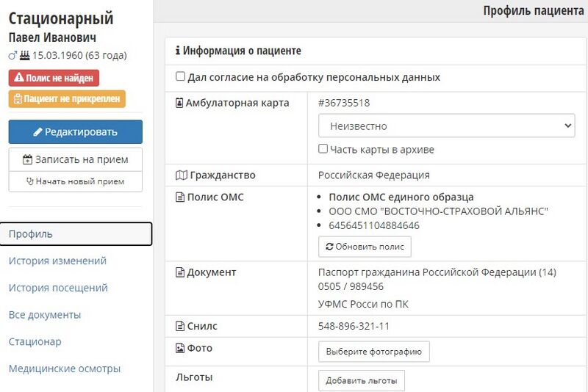Click the Редактировать button

click(76, 132)
